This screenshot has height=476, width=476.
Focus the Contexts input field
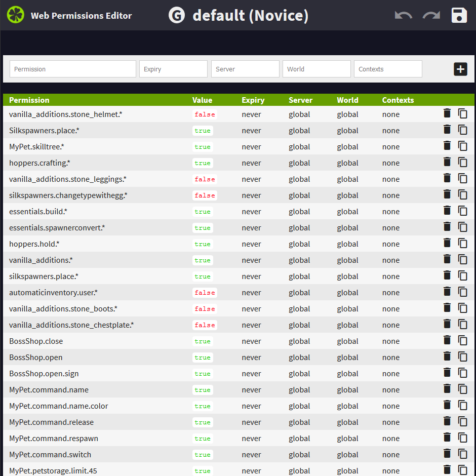(388, 69)
